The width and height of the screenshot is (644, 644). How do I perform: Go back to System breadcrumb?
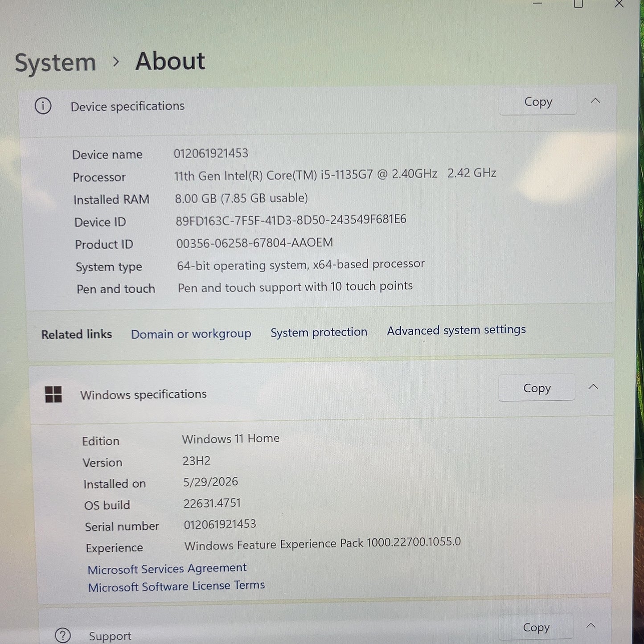pos(55,63)
